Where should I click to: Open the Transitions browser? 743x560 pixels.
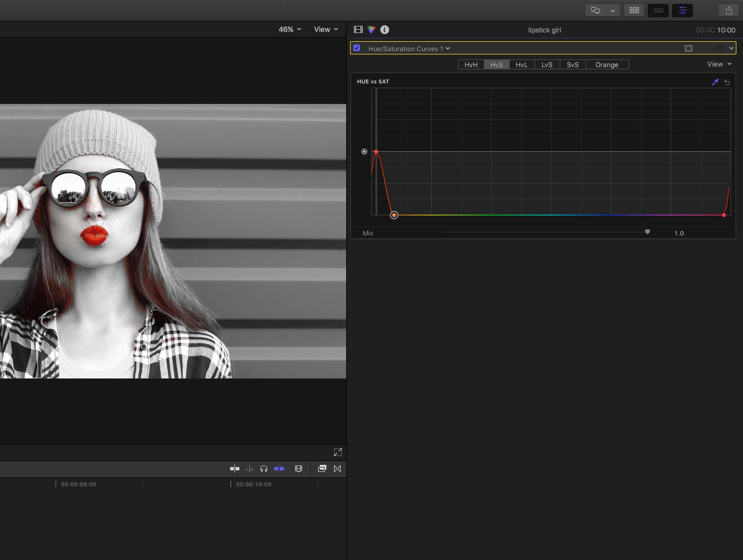(x=337, y=469)
